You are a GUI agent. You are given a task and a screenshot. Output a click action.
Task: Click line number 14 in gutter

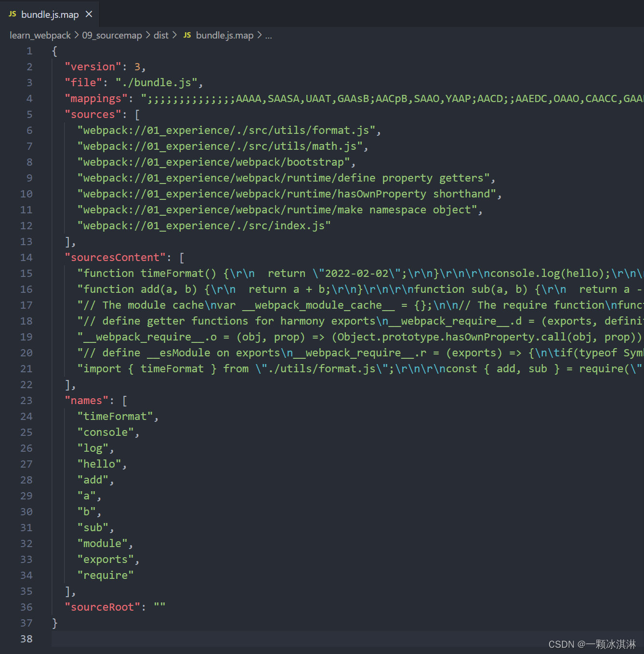click(26, 258)
